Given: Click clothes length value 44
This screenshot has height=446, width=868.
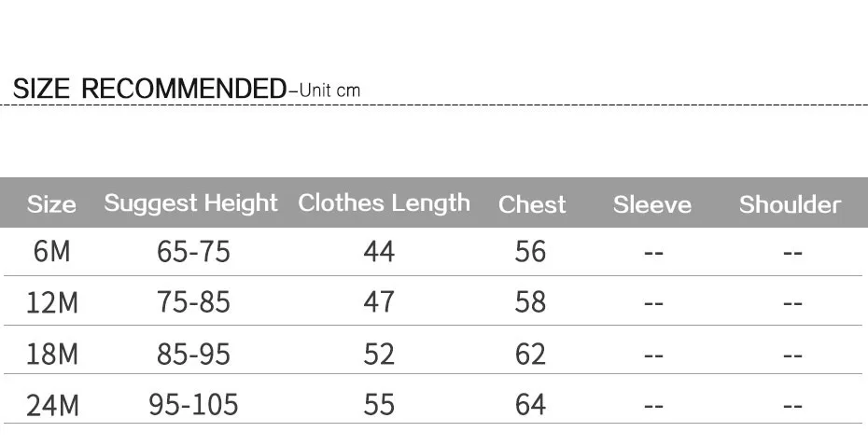Looking at the screenshot, I should [379, 251].
